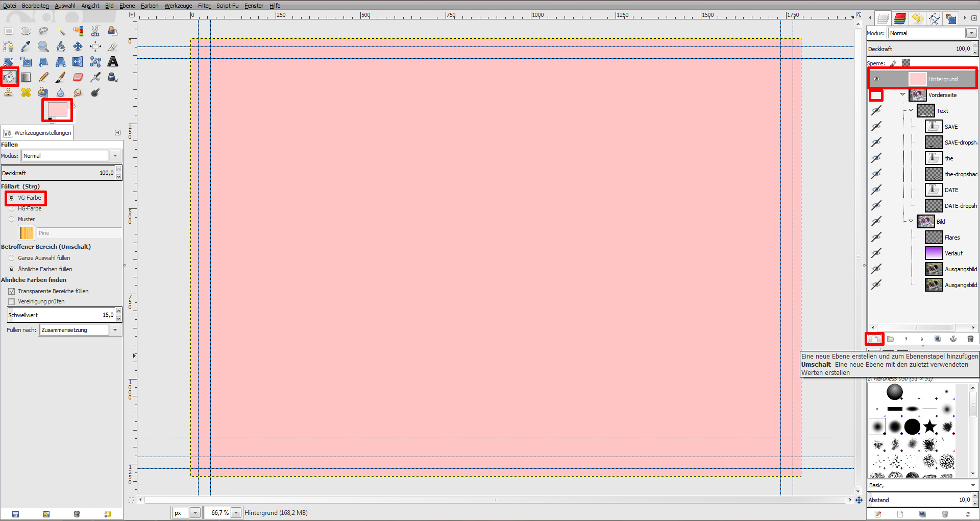980x521 pixels.
Task: Toggle visibility of the Hintergrund layer
Action: (876, 79)
